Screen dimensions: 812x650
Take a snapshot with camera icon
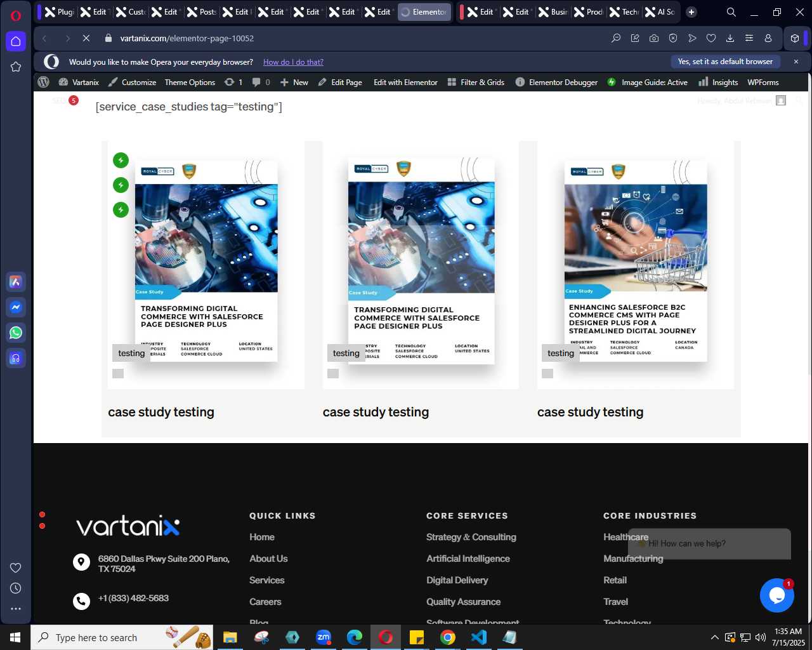(654, 38)
